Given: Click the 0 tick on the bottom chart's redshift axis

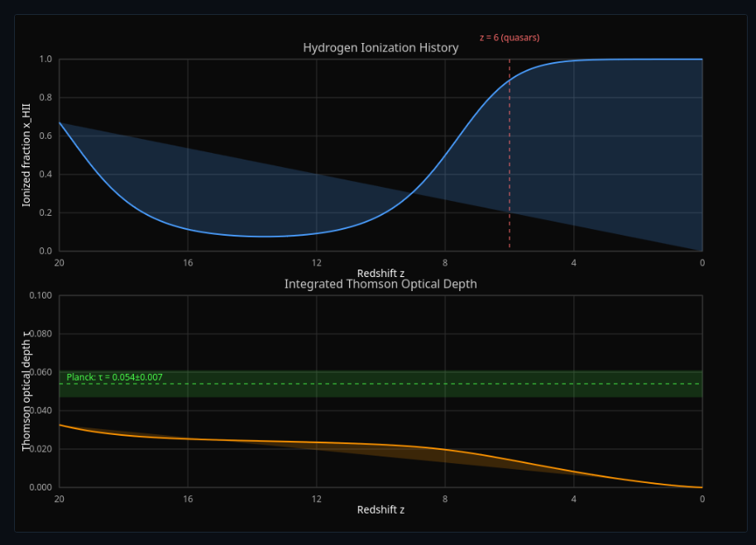Looking at the screenshot, I should coord(702,499).
